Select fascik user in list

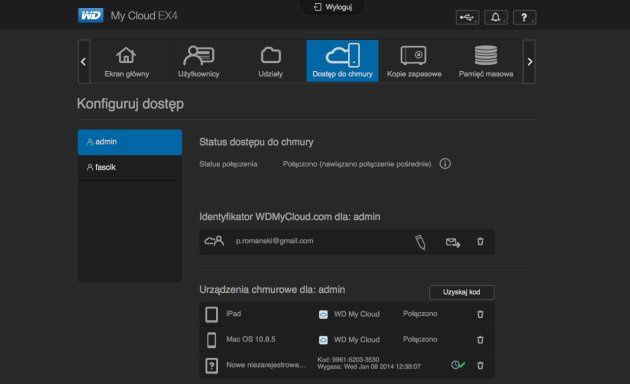coord(130,167)
